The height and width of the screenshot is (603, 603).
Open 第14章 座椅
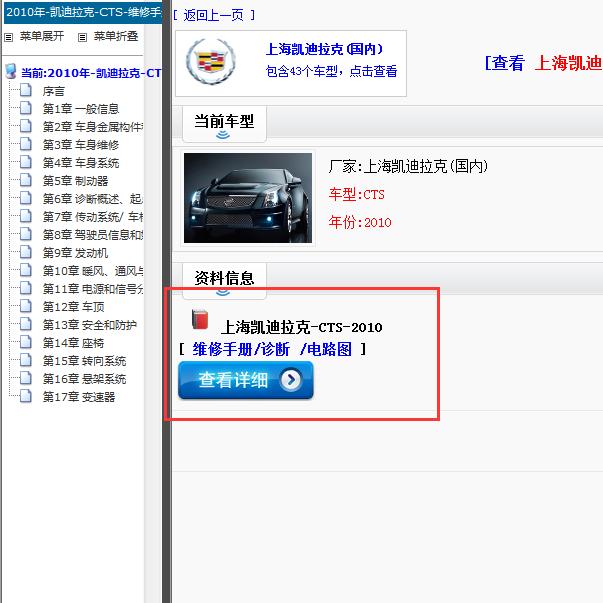(x=73, y=343)
